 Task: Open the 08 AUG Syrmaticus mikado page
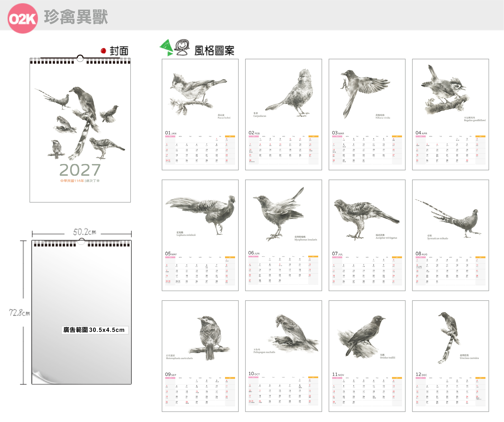tap(451, 235)
